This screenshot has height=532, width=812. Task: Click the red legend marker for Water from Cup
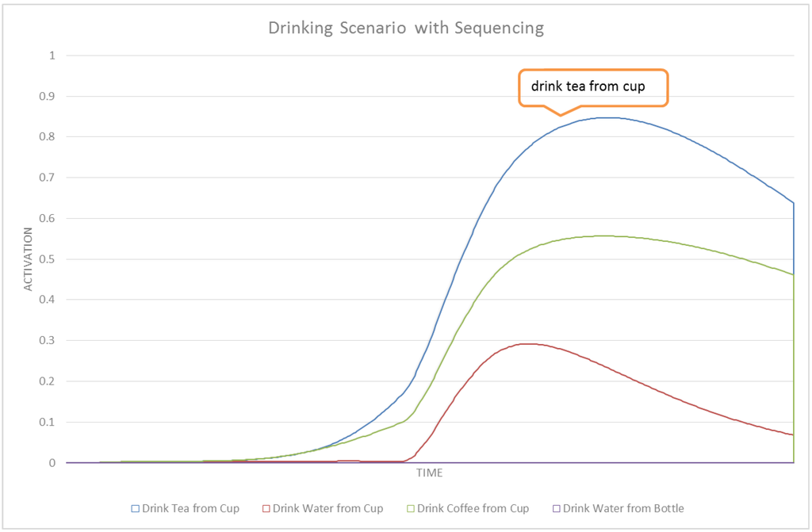point(266,508)
